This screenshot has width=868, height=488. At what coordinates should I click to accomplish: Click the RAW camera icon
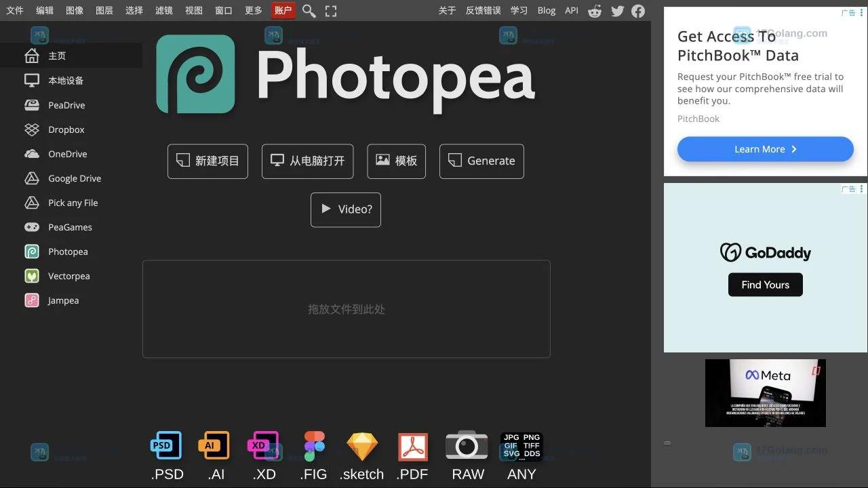(x=467, y=445)
